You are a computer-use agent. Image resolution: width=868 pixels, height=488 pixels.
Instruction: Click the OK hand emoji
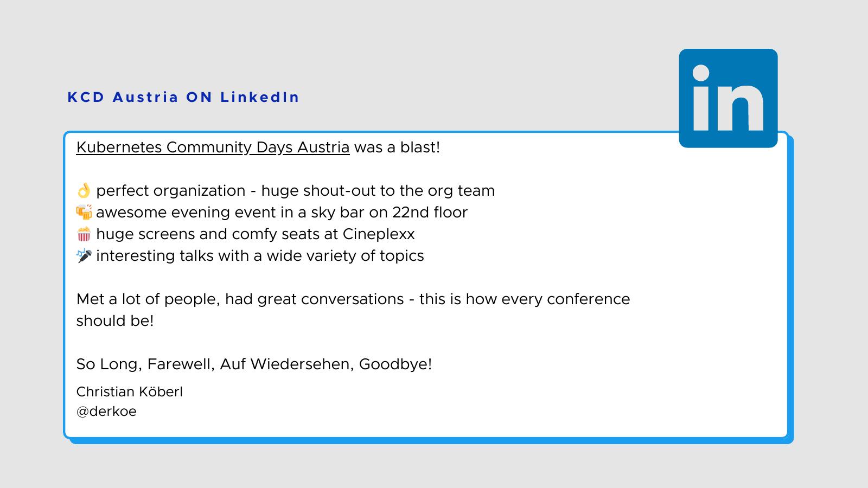click(84, 191)
